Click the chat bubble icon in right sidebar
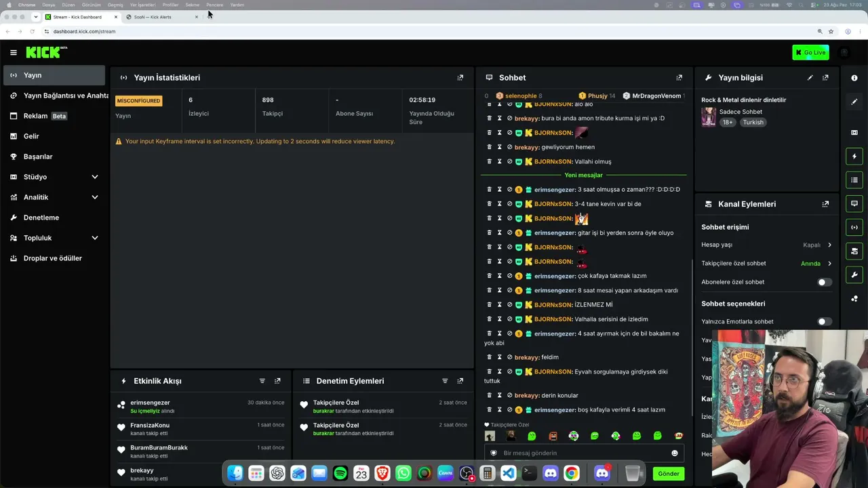The width and height of the screenshot is (868, 488). [854, 203]
